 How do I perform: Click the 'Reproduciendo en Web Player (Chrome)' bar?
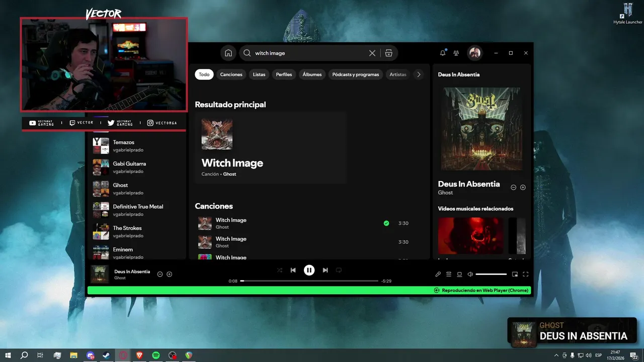point(309,290)
